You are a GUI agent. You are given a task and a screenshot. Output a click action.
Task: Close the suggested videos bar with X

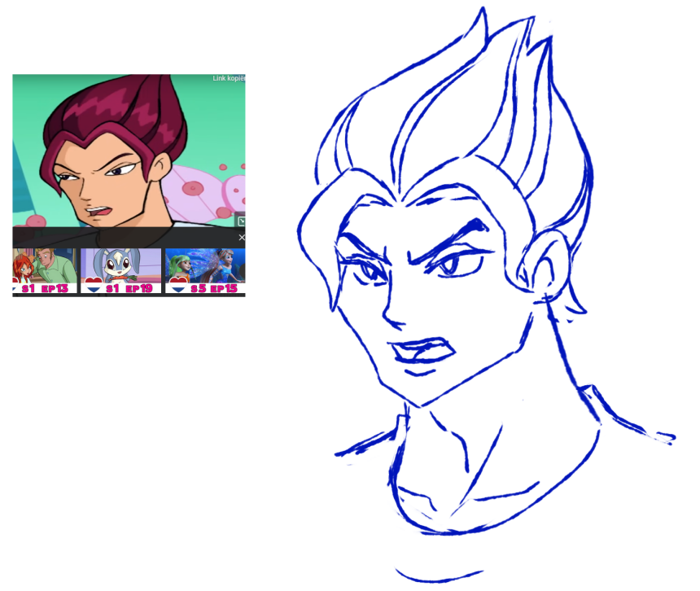click(242, 238)
